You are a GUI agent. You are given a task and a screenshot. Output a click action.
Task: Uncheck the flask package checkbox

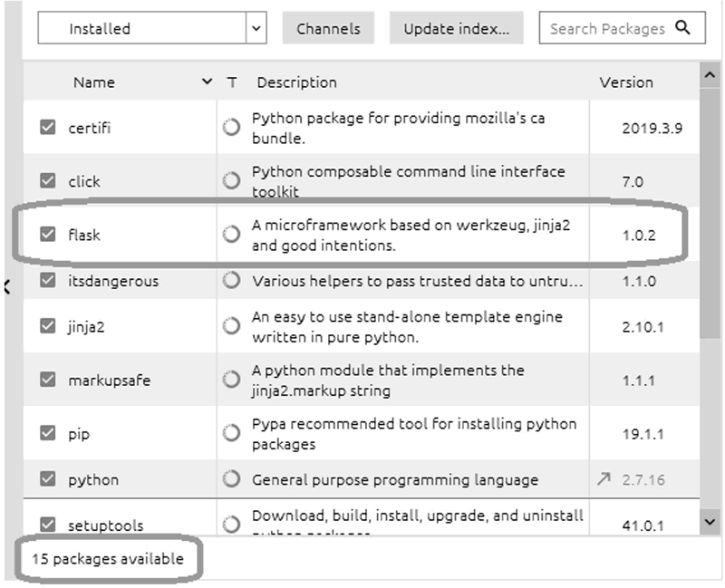[48, 234]
